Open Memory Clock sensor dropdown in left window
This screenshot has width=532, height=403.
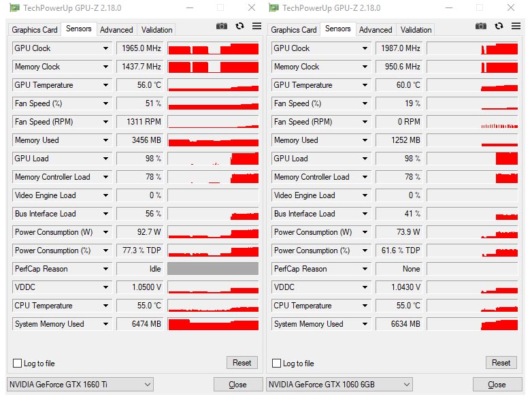(105, 67)
